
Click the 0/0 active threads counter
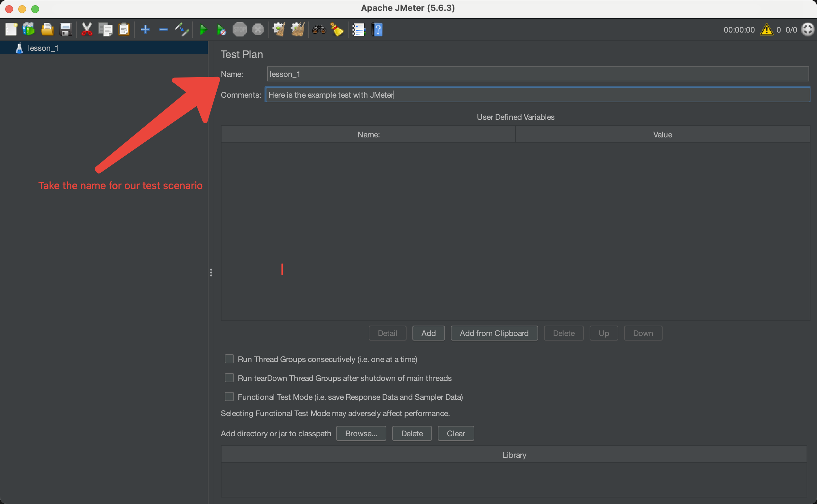791,30
